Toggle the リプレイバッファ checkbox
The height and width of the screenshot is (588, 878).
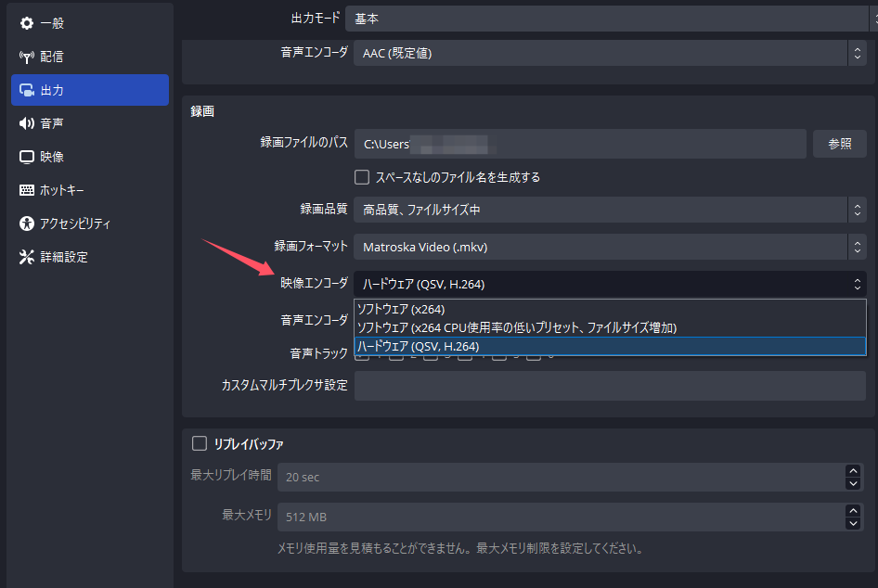[x=199, y=443]
